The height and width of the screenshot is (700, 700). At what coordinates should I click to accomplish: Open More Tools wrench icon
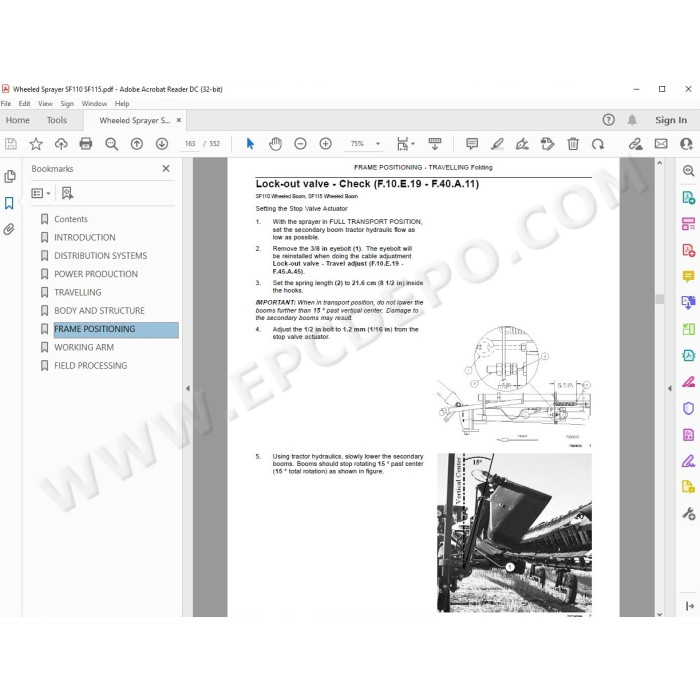pos(688,514)
